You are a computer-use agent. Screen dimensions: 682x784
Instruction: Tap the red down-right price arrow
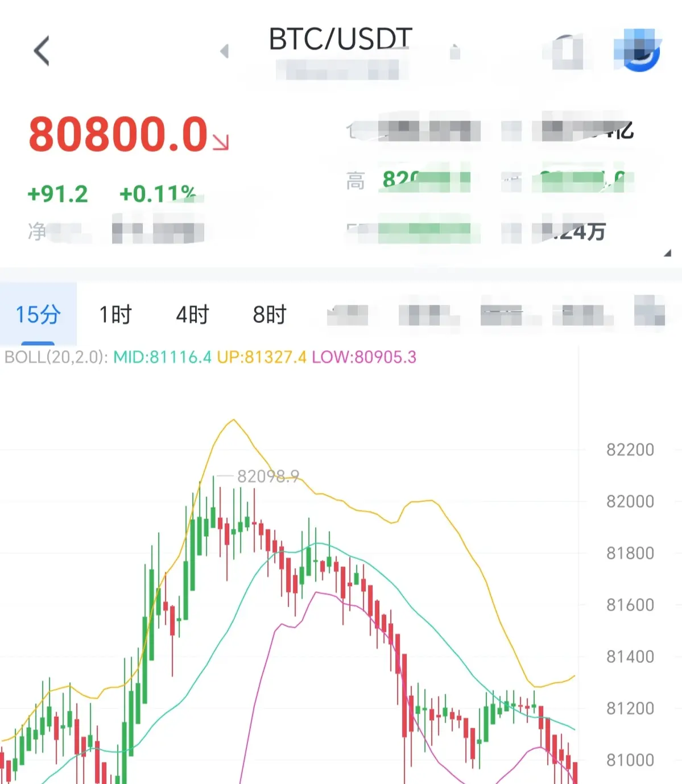pos(221,142)
